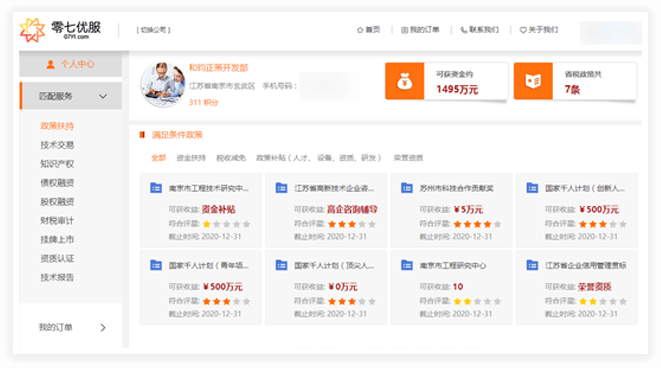Click the orange policy book icon
Image resolution: width=661 pixels, height=368 pixels.
533,81
